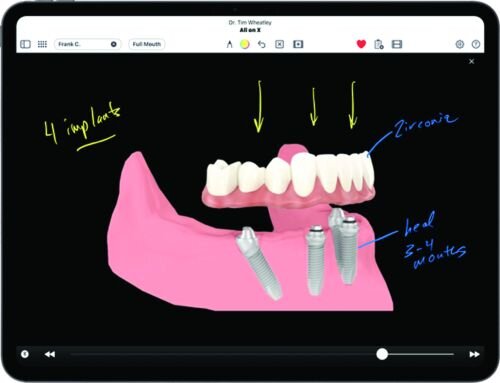Click the zirconia teeth bridge in animation
This screenshot has width=500, height=383.
[x=289, y=180]
